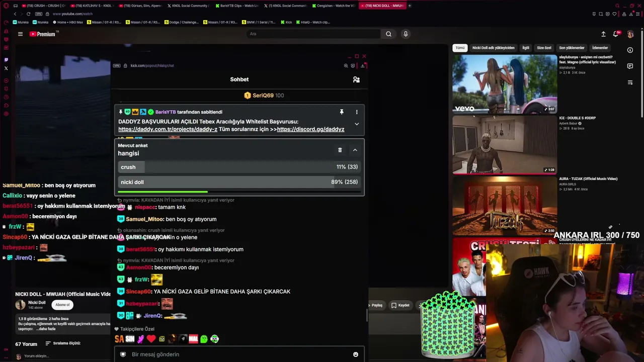Subscribe to Nicki Doll with Abone ol

coord(62,305)
